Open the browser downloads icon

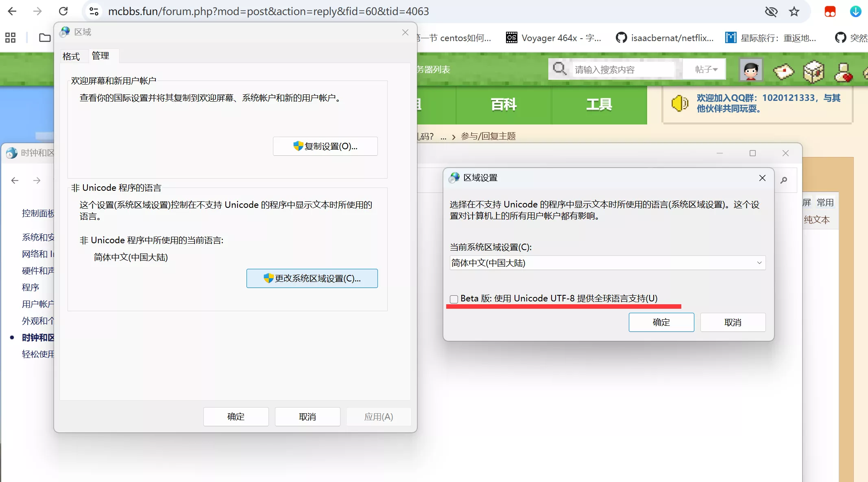855,11
